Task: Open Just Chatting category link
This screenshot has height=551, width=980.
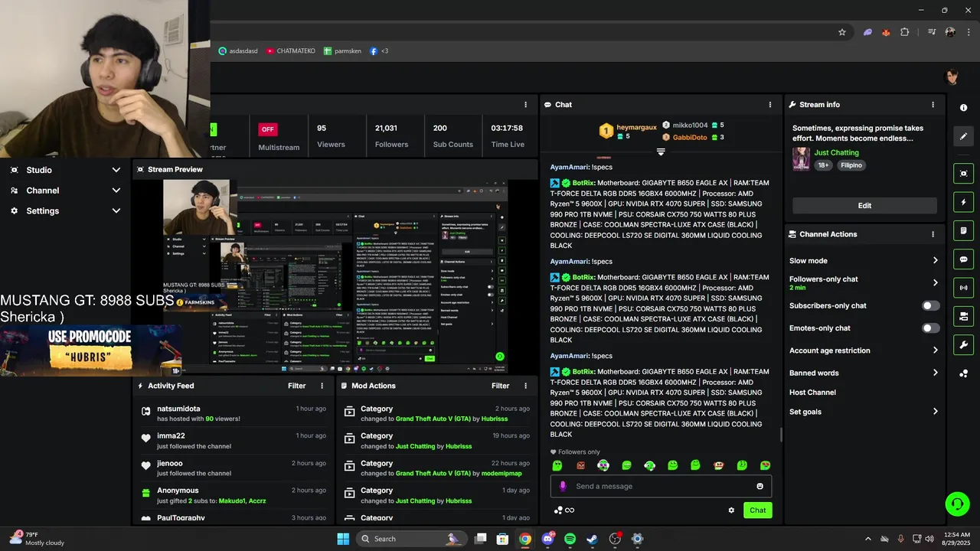Action: coord(837,153)
